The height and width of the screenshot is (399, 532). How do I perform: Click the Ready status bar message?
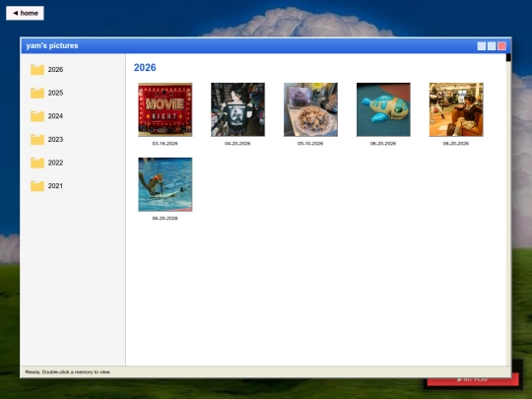click(x=68, y=372)
